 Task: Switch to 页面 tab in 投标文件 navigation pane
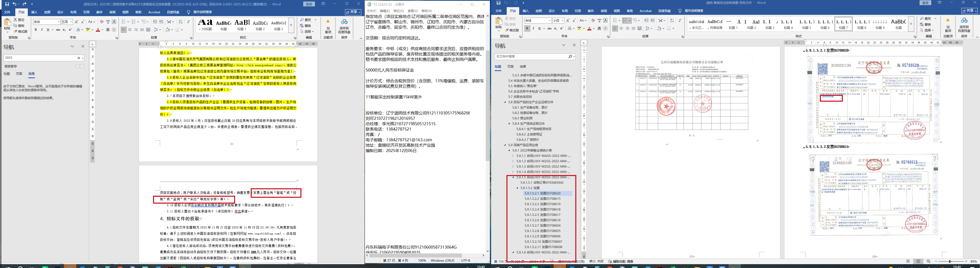(x=511, y=66)
